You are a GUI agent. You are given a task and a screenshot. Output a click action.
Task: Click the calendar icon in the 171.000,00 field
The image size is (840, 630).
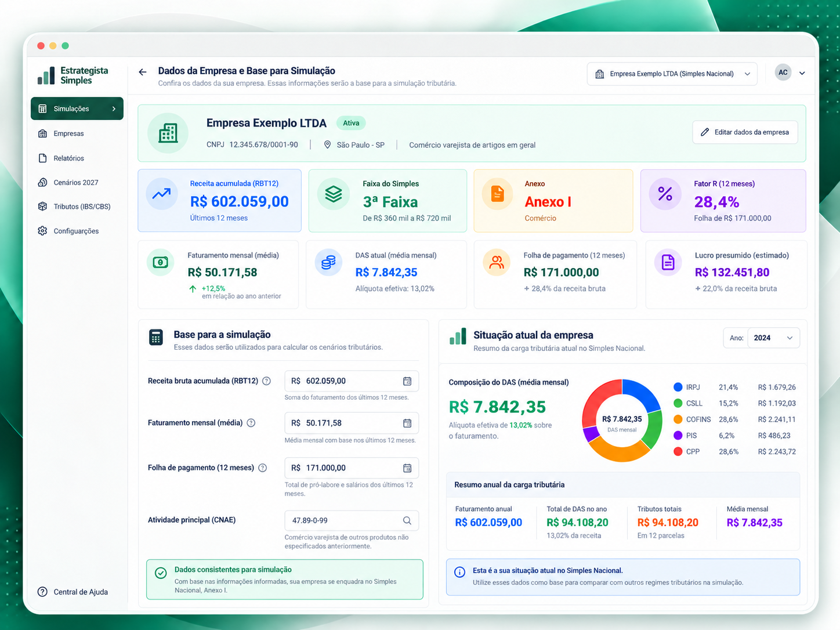click(x=407, y=468)
